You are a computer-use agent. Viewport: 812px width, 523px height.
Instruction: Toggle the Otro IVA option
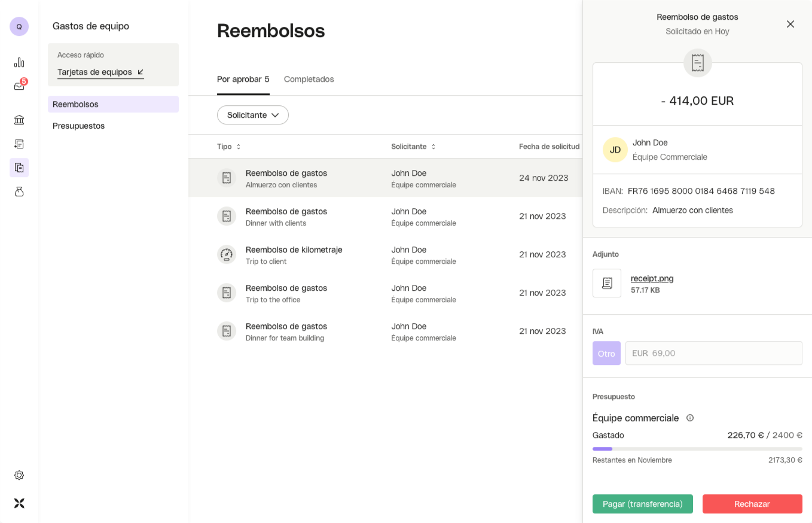point(606,353)
